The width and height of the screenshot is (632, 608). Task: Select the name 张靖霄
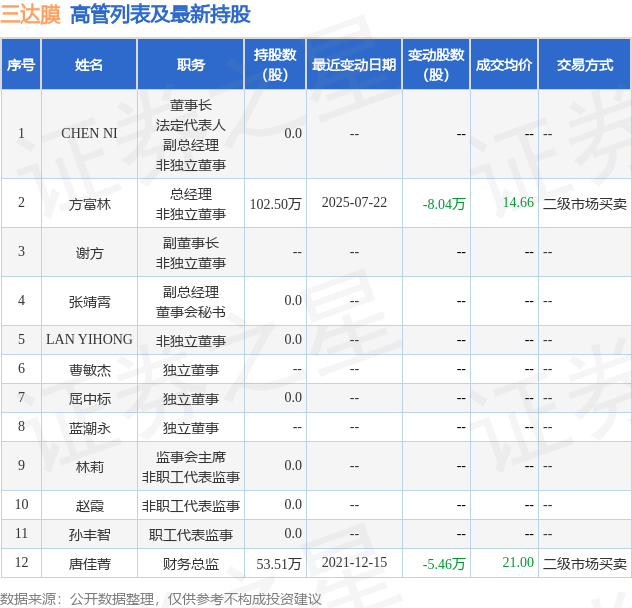89,302
